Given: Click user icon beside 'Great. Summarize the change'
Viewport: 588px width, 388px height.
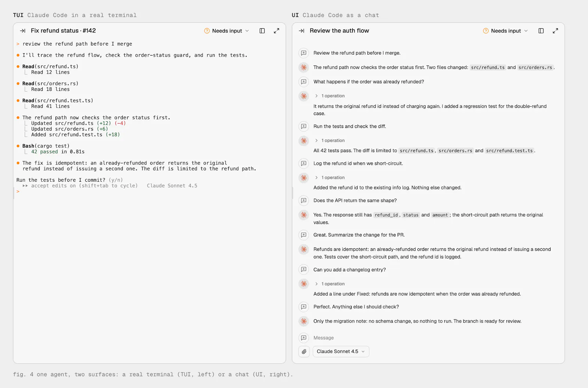Looking at the screenshot, I should coord(304,235).
